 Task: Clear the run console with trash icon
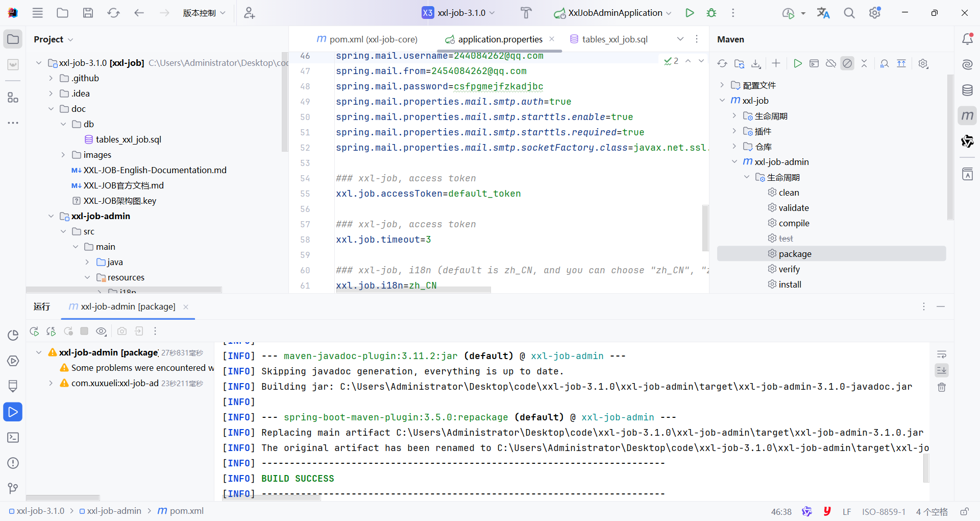pyautogui.click(x=942, y=387)
